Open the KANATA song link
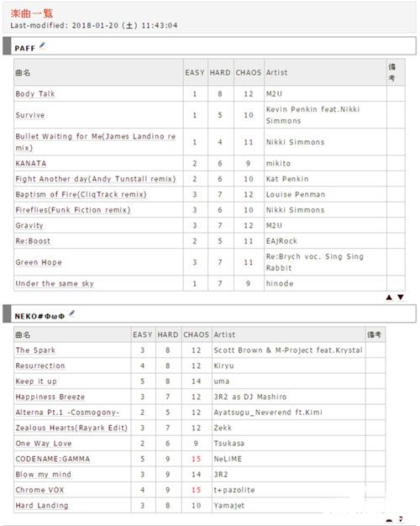The width and height of the screenshot is (420, 526). pyautogui.click(x=31, y=163)
